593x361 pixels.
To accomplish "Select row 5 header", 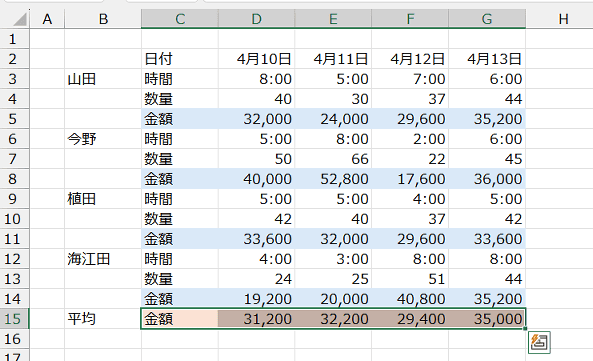I will click(14, 119).
